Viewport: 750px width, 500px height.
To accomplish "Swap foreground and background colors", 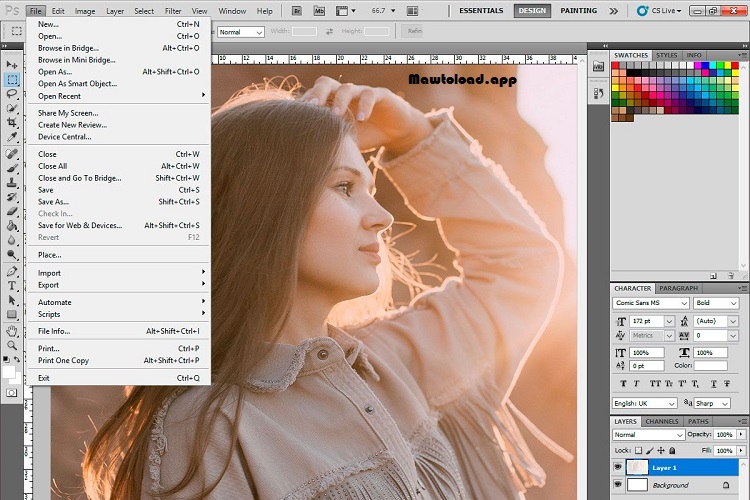I will [17, 359].
